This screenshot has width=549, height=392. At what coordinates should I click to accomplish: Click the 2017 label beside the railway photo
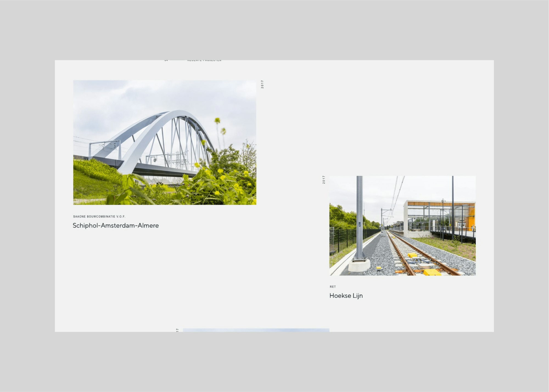[x=324, y=180]
